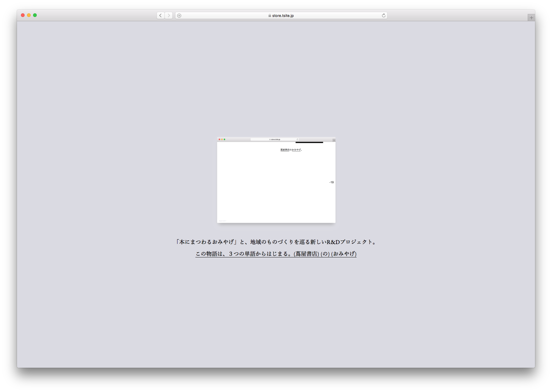Click the 「本にまつわるおみやげ」 quoted heading text
Image resolution: width=552 pixels, height=392 pixels.
coord(206,242)
